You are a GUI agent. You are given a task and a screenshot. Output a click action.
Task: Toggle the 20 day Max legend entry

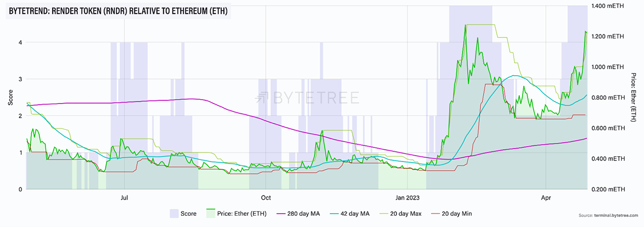tap(400, 214)
